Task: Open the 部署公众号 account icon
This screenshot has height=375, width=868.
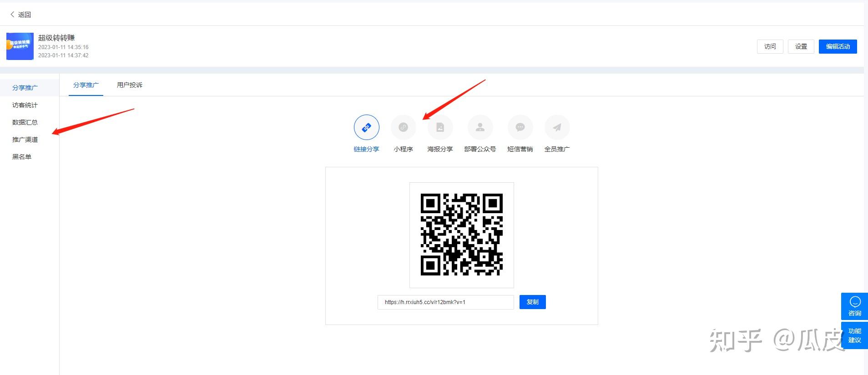Action: (480, 127)
